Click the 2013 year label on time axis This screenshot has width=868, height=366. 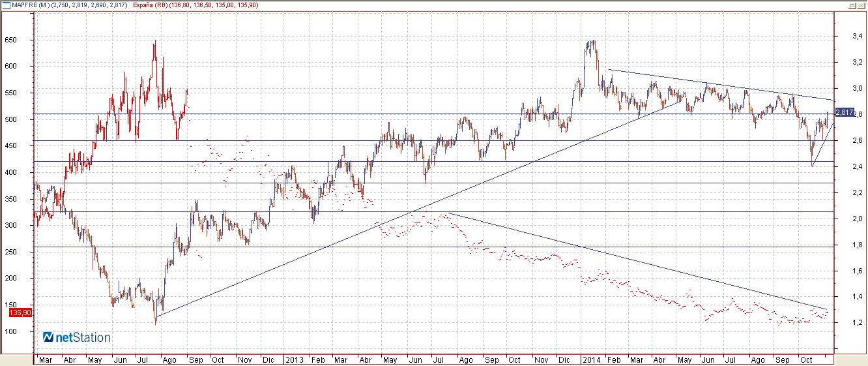(x=294, y=359)
